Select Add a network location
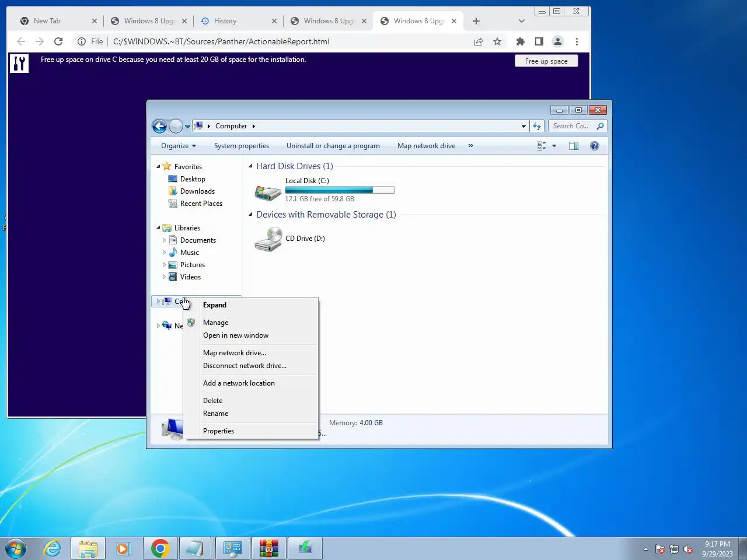This screenshot has height=560, width=747. coord(251,383)
